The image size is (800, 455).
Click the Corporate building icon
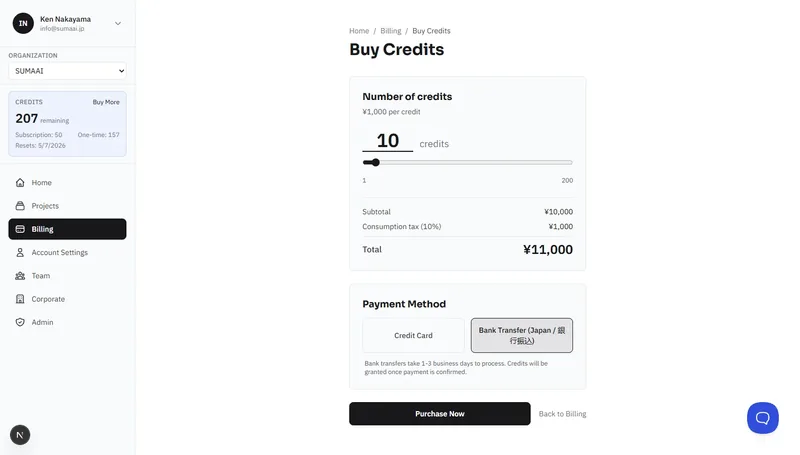(20, 299)
